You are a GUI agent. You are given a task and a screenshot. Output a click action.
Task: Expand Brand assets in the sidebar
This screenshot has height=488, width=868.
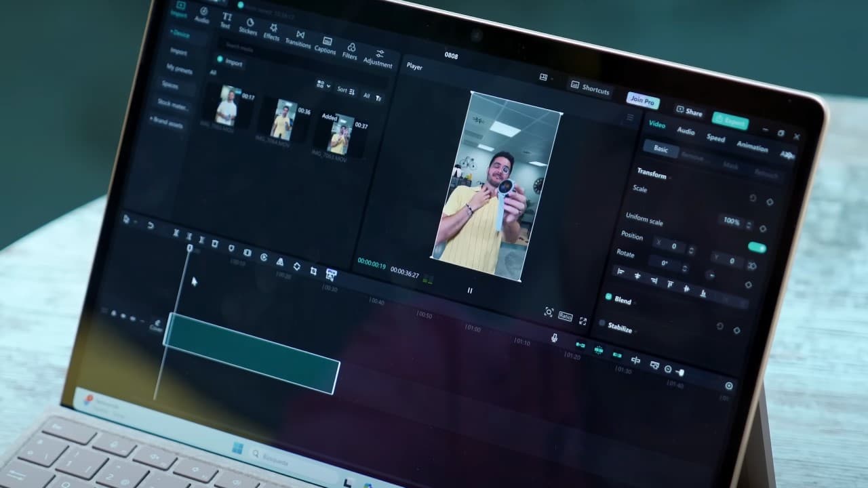point(166,123)
